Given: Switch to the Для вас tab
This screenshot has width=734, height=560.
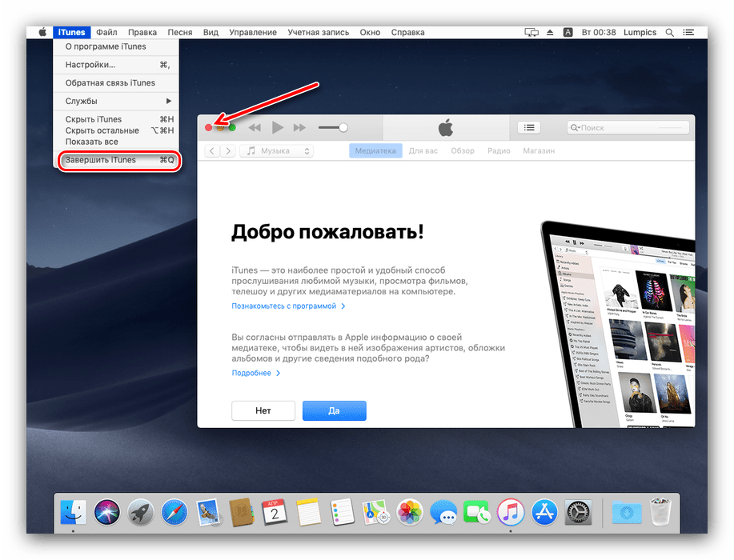Looking at the screenshot, I should point(424,151).
